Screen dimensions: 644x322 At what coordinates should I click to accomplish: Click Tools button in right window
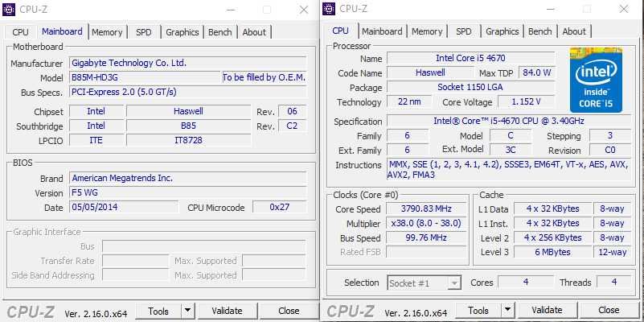point(478,311)
